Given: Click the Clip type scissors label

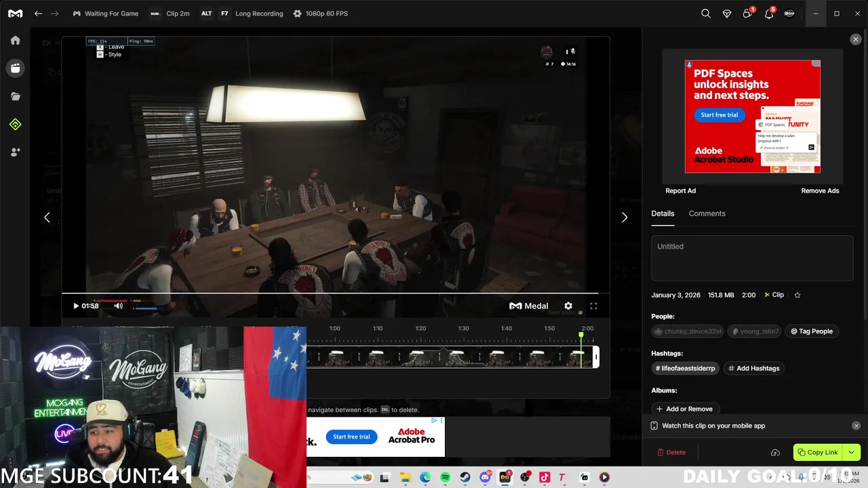Looking at the screenshot, I should point(774,295).
